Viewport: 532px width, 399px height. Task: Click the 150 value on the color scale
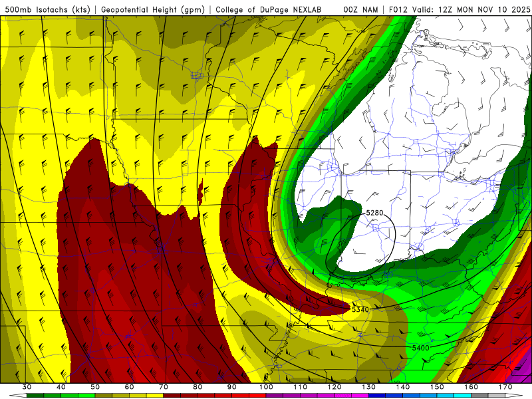coord(437,387)
